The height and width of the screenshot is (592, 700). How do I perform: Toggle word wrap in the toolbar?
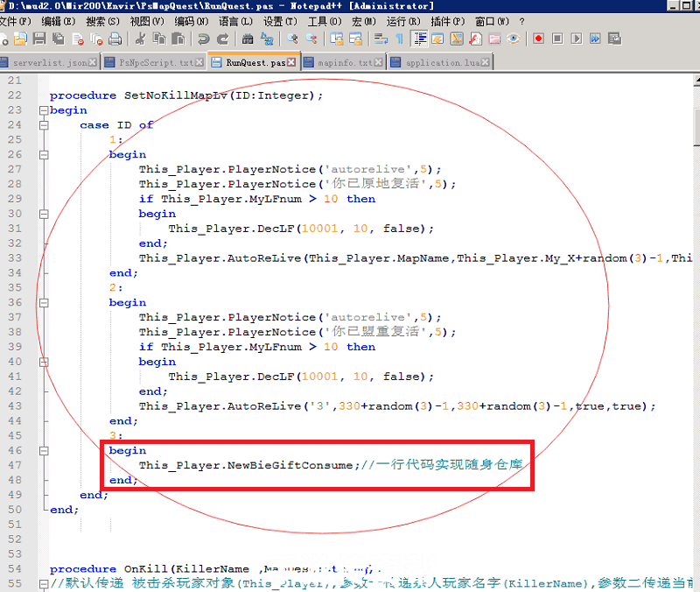pyautogui.click(x=381, y=39)
